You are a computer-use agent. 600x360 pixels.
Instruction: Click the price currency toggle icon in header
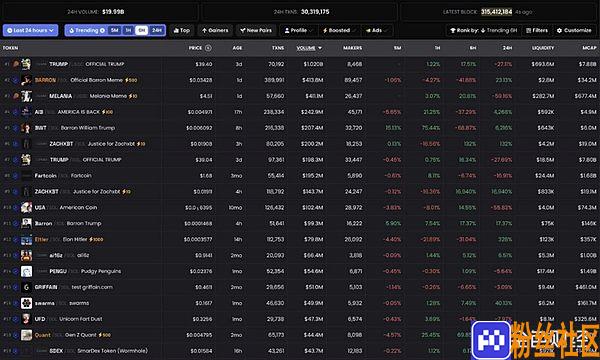pos(208,48)
